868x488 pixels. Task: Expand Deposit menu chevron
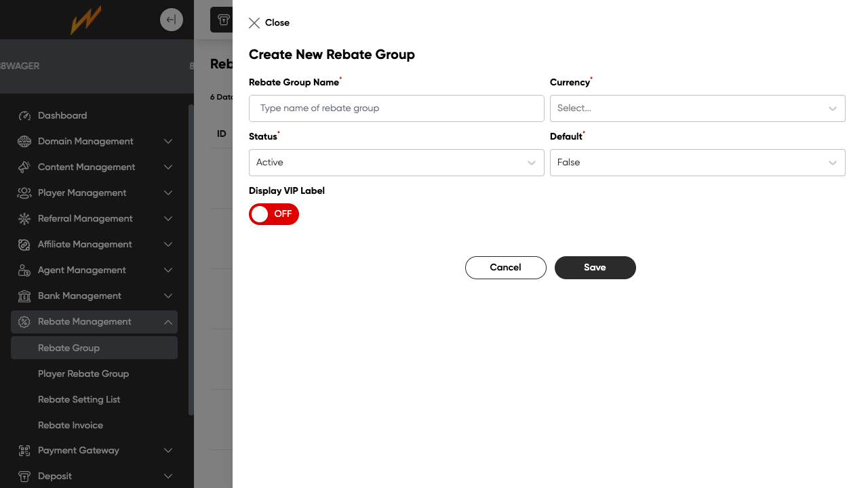click(x=168, y=476)
